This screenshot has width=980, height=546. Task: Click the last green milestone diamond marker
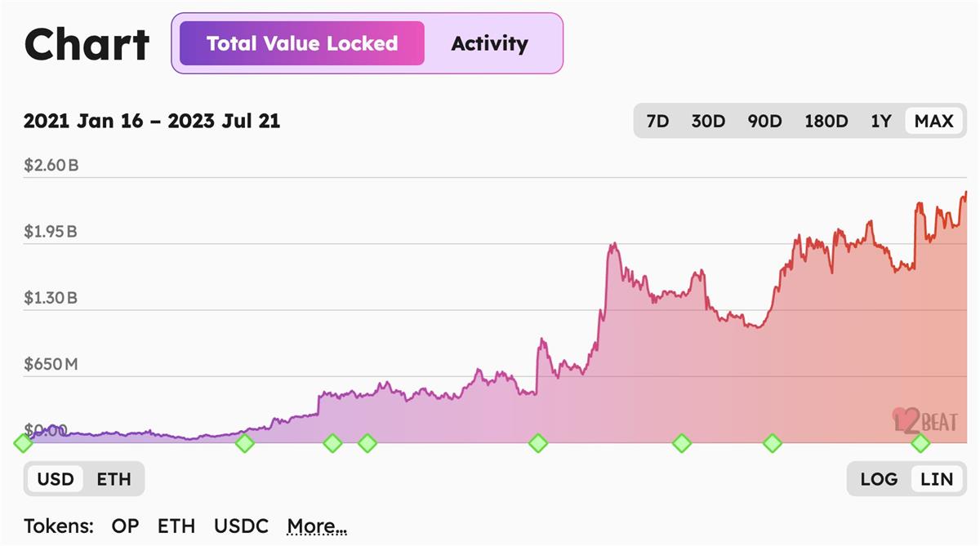point(920,443)
